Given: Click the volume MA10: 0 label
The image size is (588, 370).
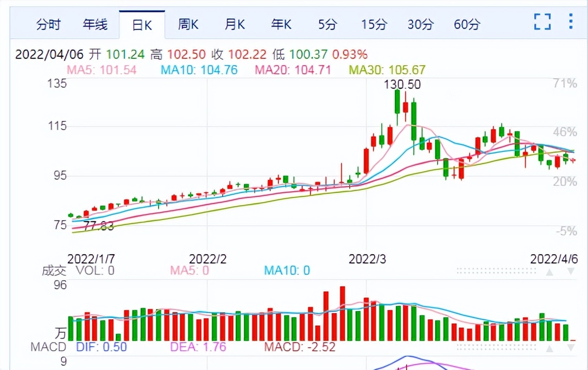Looking at the screenshot, I should point(287,270).
